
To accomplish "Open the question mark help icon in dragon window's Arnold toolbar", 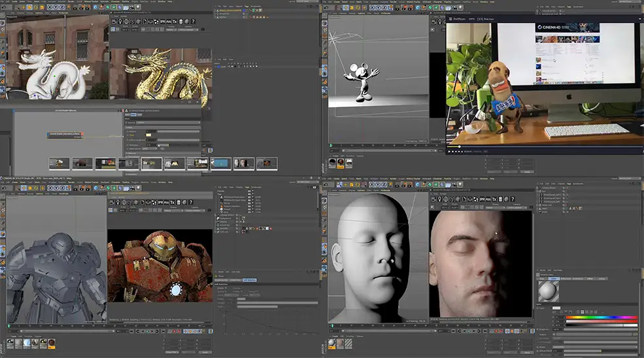I will 193,22.
